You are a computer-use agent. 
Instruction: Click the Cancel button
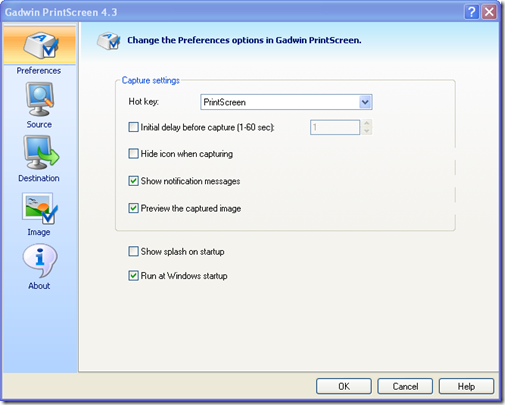(x=405, y=386)
